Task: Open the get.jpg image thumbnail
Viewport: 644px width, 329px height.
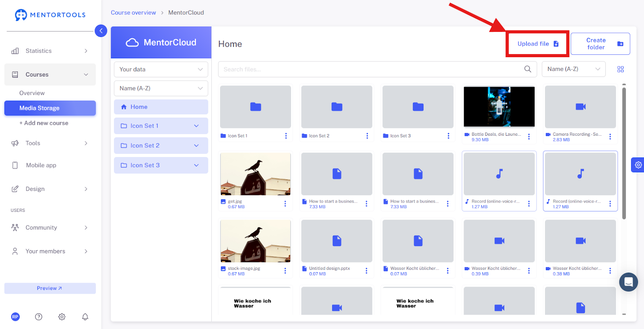Action: 256,174
